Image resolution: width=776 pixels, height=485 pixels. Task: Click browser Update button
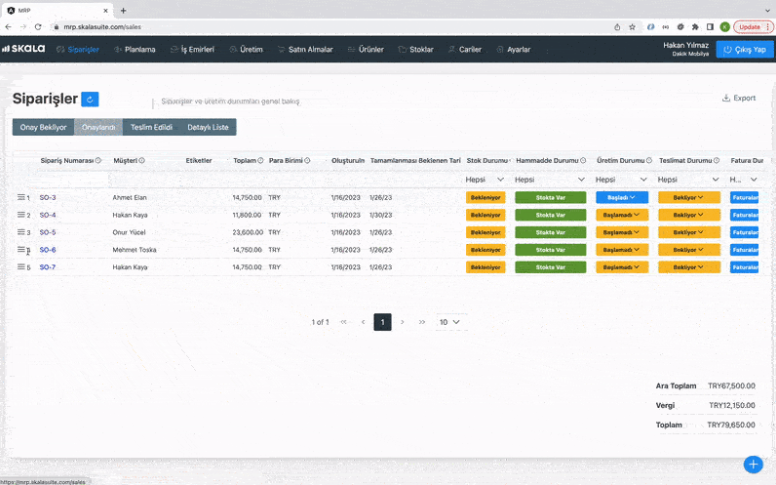pos(753,27)
